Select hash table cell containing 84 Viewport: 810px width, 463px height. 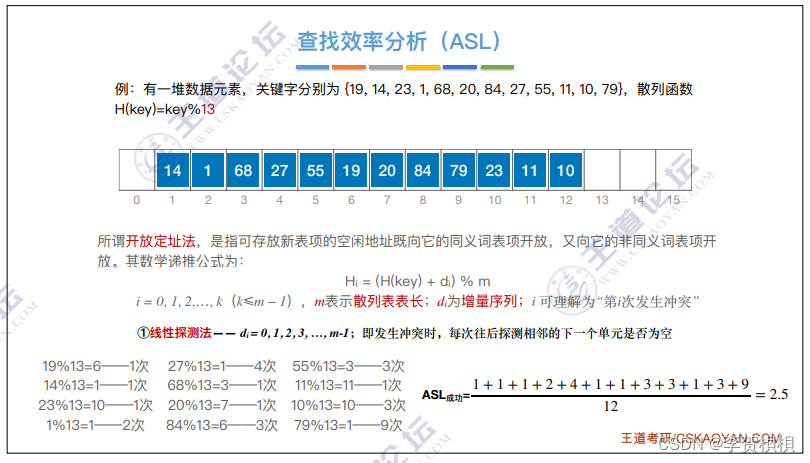coord(423,170)
